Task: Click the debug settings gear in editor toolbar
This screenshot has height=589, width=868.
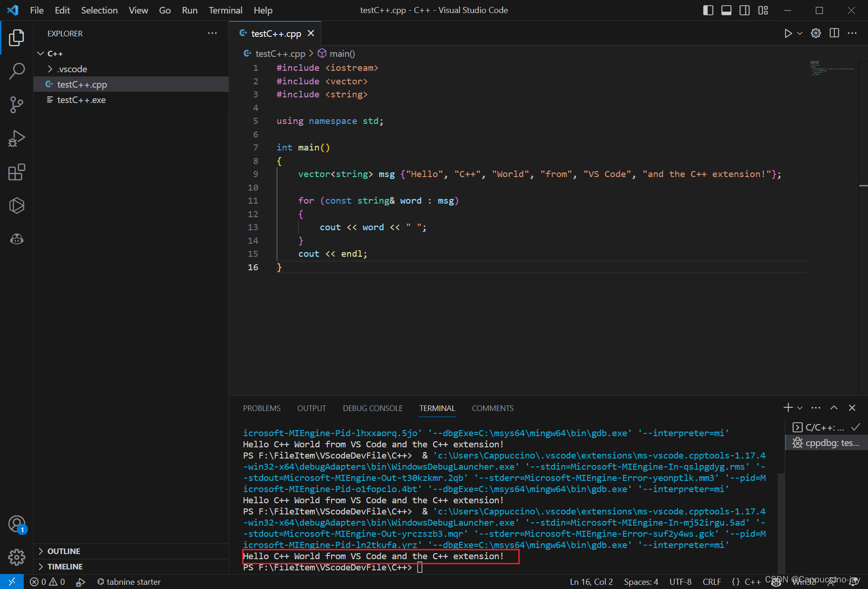Action: 816,33
